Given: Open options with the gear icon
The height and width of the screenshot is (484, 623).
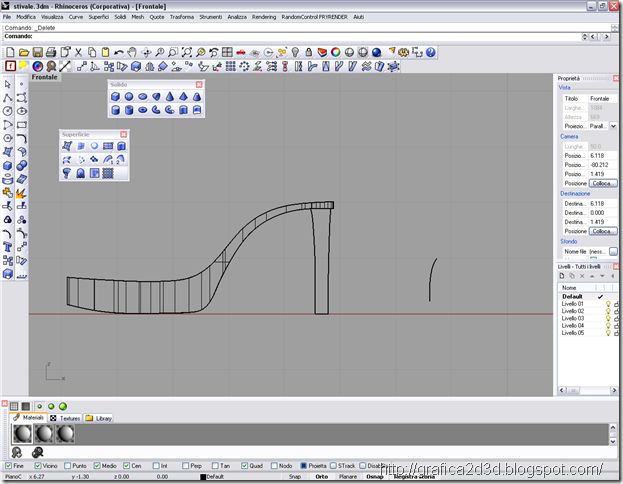Looking at the screenshot, I should point(404,52).
